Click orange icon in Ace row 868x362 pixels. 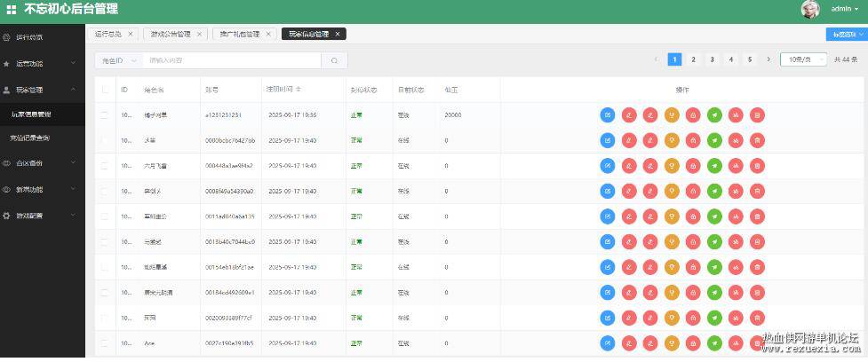(672, 343)
